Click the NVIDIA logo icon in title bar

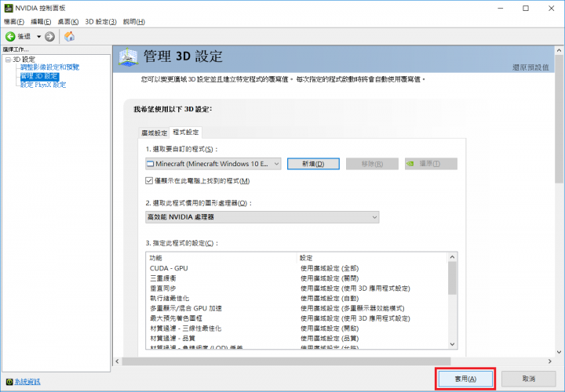[9, 8]
